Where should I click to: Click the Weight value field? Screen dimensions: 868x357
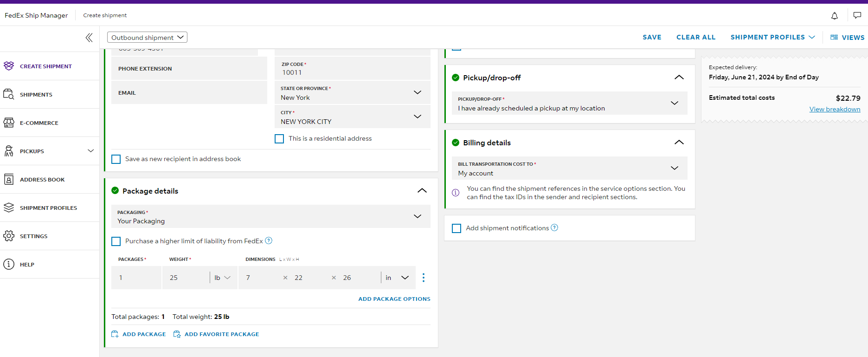(186, 278)
